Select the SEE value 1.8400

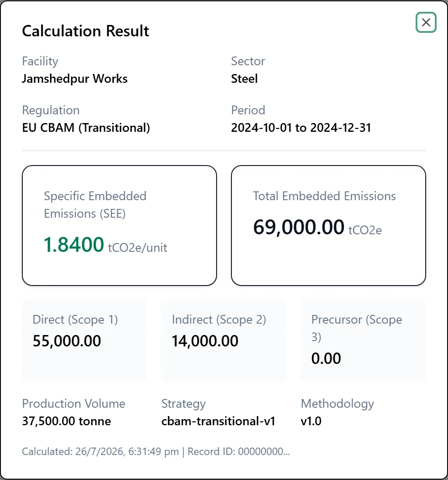[73, 244]
